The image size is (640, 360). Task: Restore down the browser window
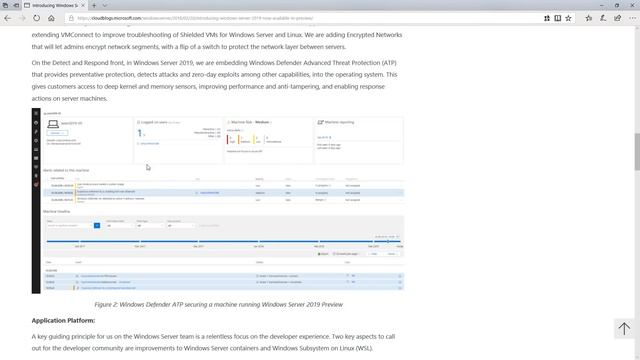[617, 5]
